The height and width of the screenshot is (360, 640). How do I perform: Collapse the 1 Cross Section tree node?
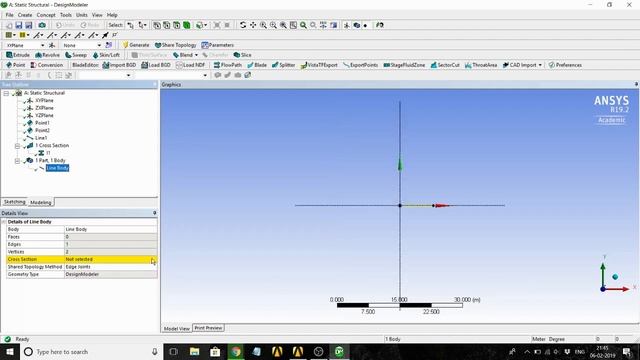[x=17, y=146]
